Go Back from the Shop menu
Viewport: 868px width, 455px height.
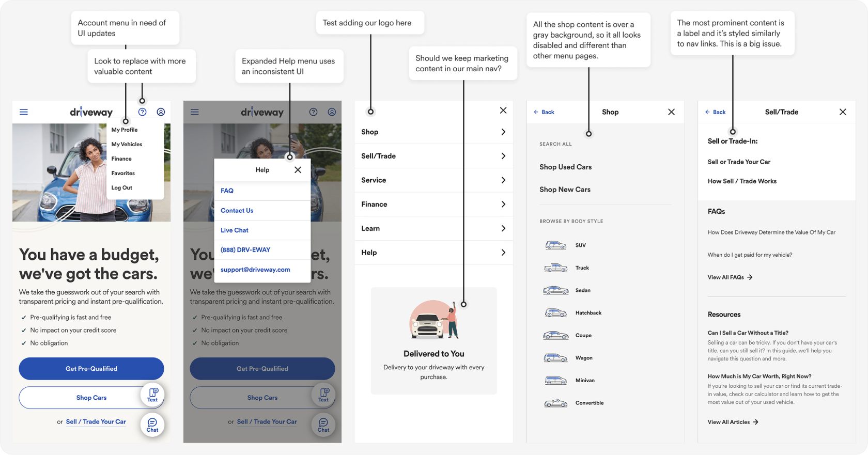544,112
